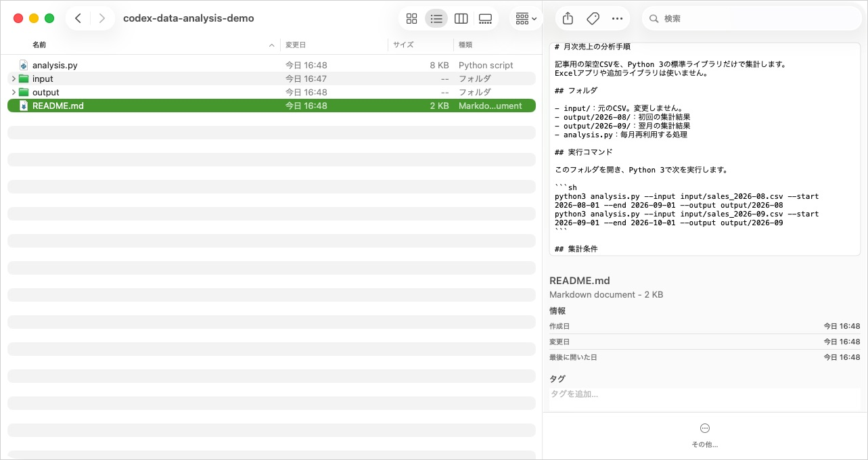Switch to list view

point(436,19)
